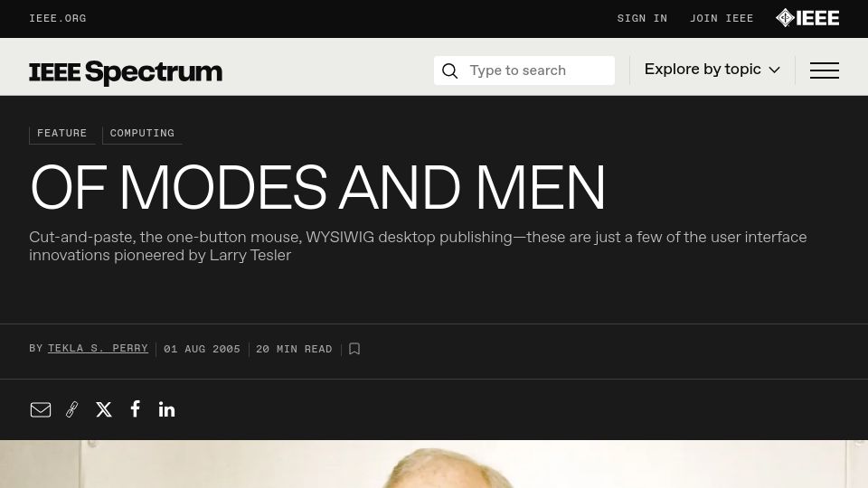Screen dimensions: 868x488
Task: Click the article subtitle about Larry Tesler
Action: 418,246
